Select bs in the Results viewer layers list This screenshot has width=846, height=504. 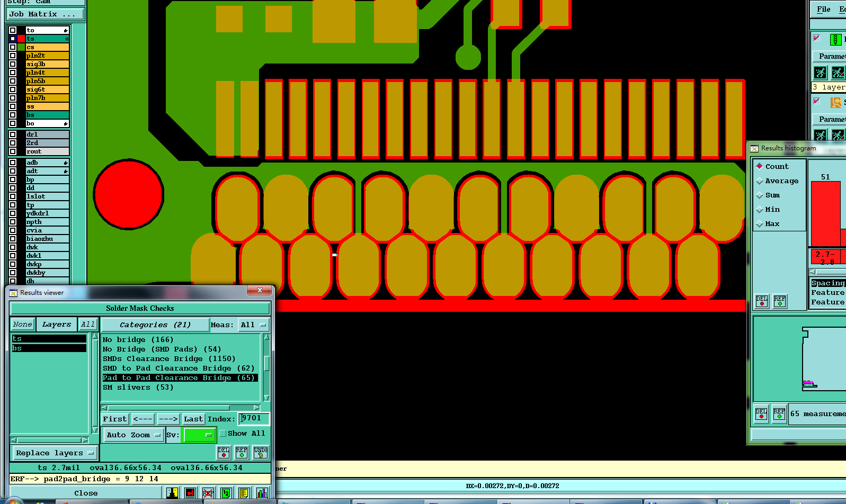49,348
